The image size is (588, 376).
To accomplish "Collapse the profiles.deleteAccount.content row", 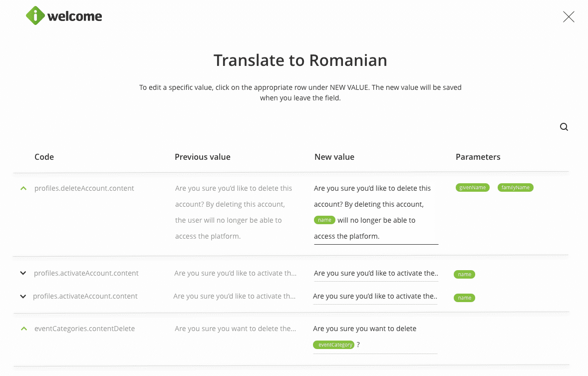I will [23, 189].
